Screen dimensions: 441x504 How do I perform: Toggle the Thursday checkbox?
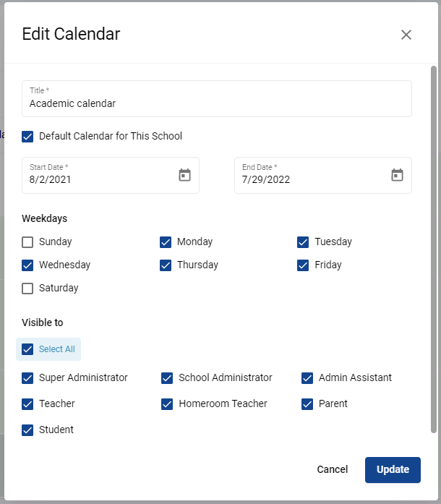point(166,265)
